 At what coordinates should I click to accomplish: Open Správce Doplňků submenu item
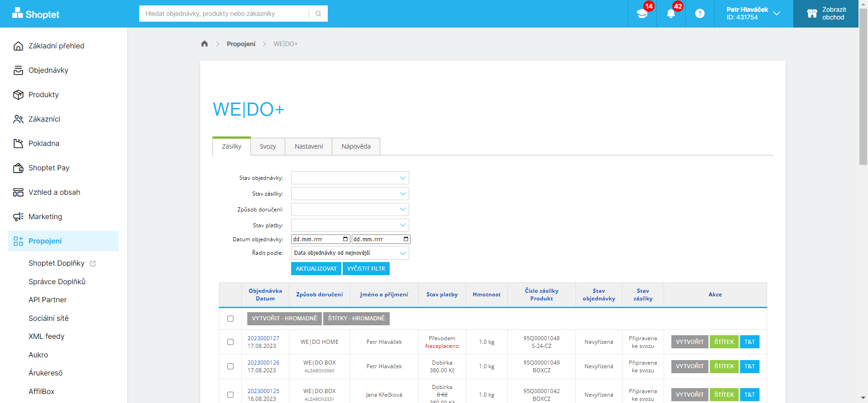[x=57, y=281]
